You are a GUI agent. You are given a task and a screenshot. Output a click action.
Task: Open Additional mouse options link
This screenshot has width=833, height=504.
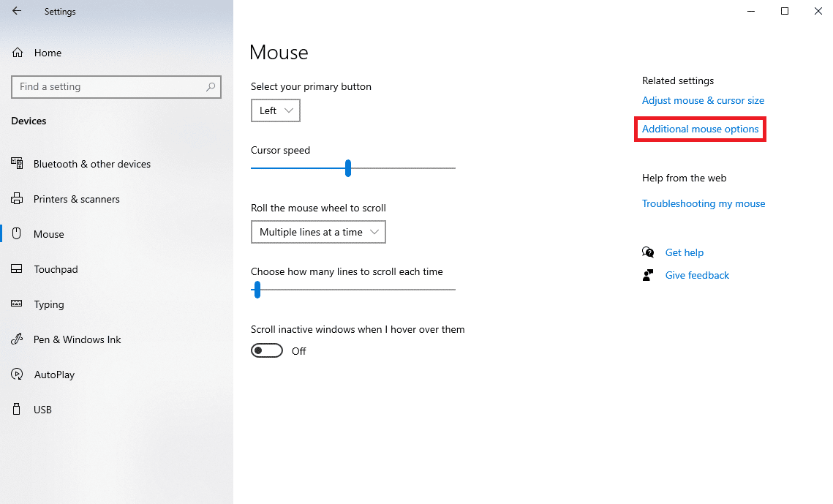pos(700,129)
